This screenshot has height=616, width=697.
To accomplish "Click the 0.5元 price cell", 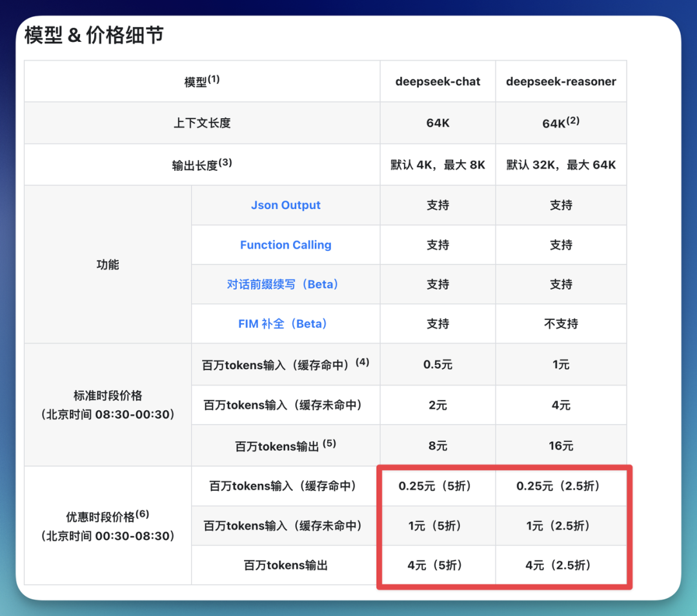I will [x=438, y=364].
